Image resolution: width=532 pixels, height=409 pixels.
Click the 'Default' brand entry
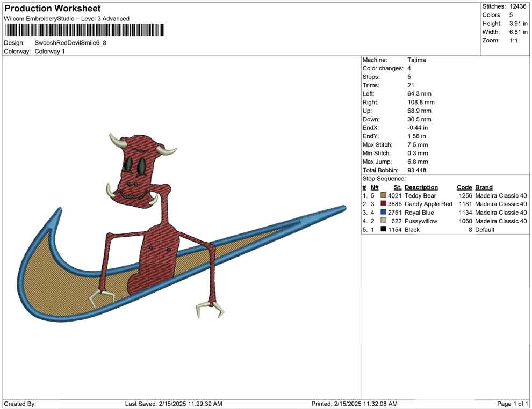(485, 229)
